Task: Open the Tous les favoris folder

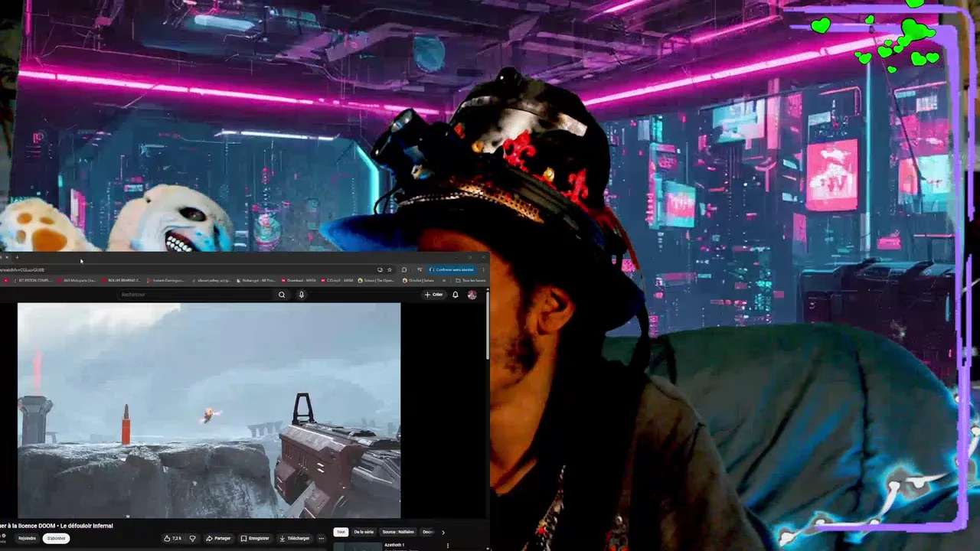Action: tap(471, 280)
